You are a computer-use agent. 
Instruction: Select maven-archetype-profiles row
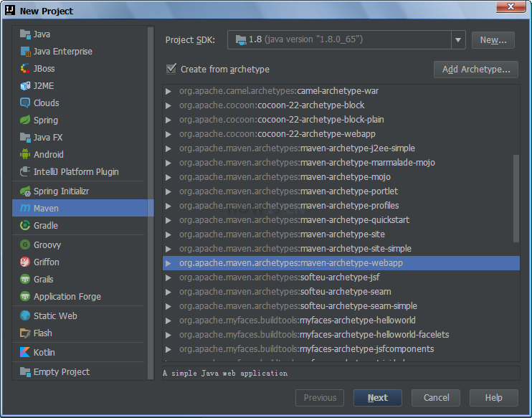341,206
